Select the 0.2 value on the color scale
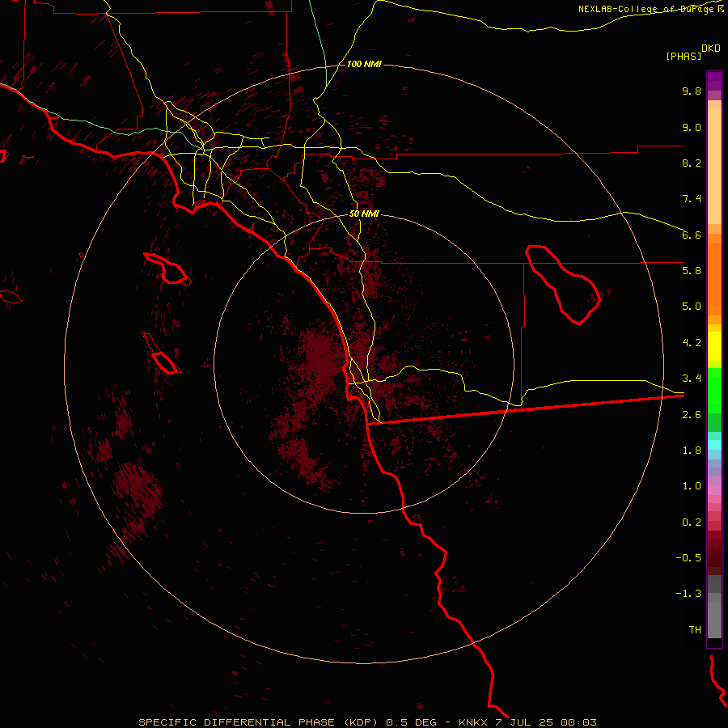The height and width of the screenshot is (728, 728). click(692, 523)
